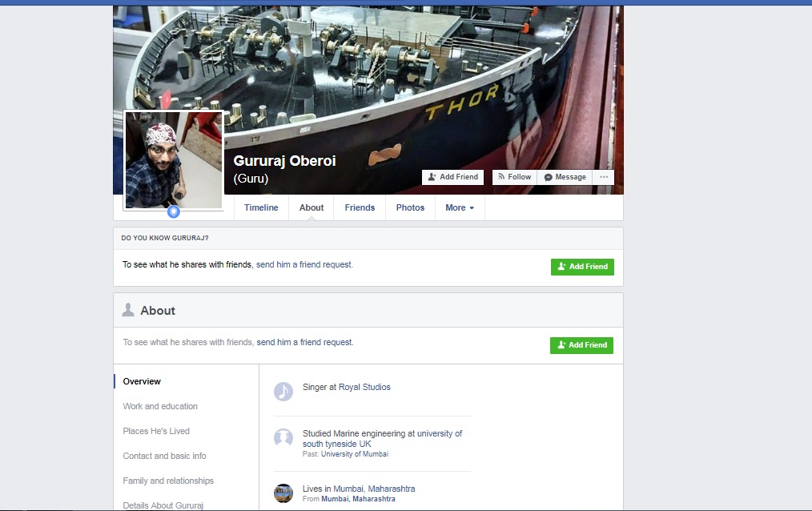Click 'send him a friend request' link under About
Screen dimensions: 812x511
(x=304, y=342)
